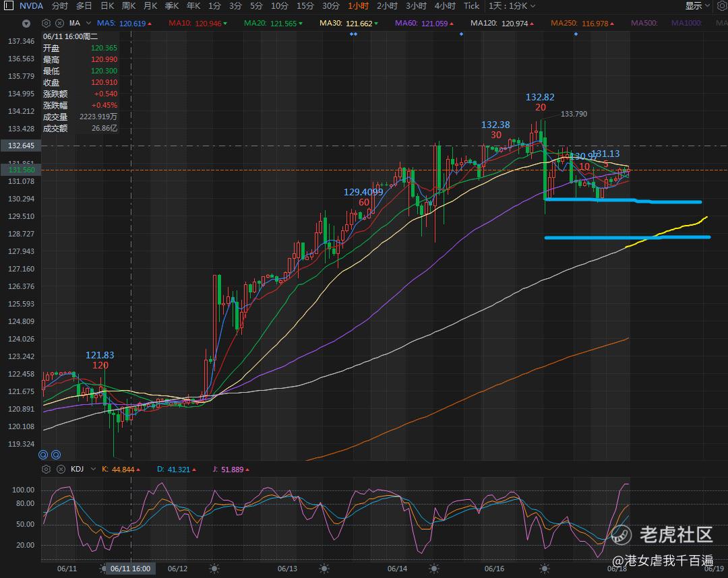This screenshot has height=578, width=728.
Task: Click the orange MA250 legend label
Action: pyautogui.click(x=564, y=23)
